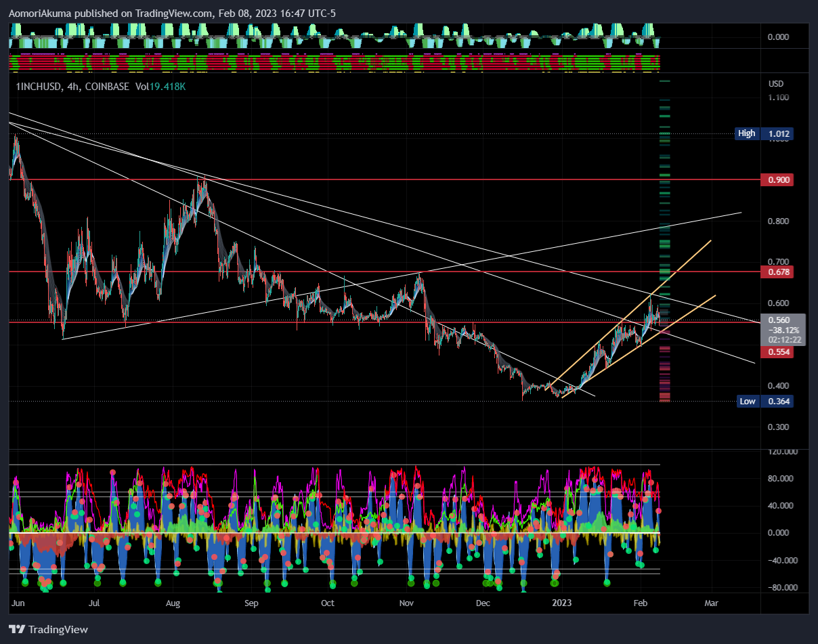Viewport: 818px width, 644px height.
Task: Click the 'High' price label tag
Action: pos(746,133)
